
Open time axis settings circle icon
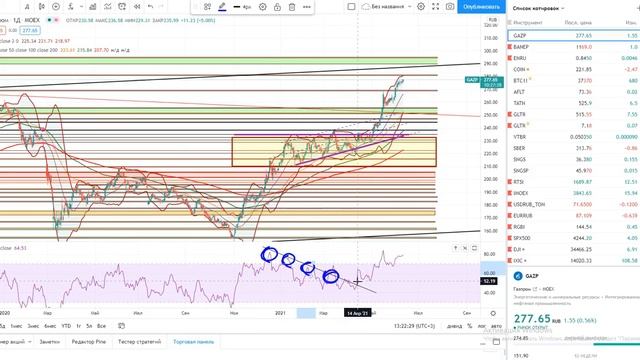pyautogui.click(x=493, y=313)
